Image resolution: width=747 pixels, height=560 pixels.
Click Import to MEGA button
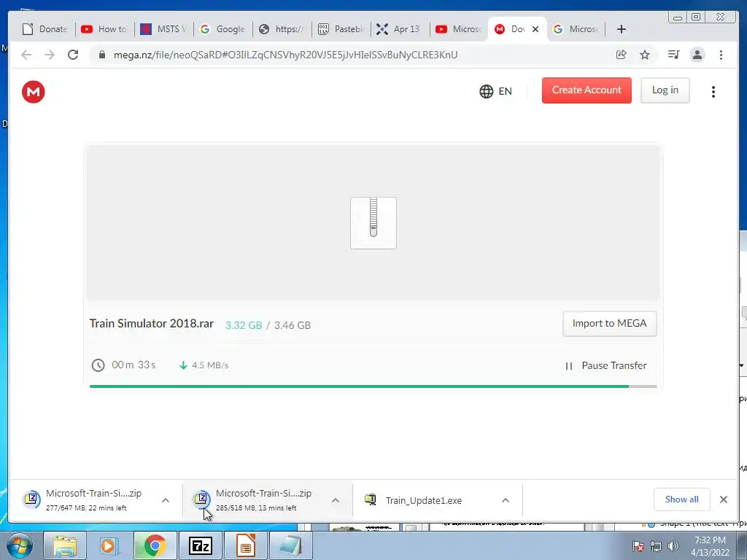pos(609,323)
